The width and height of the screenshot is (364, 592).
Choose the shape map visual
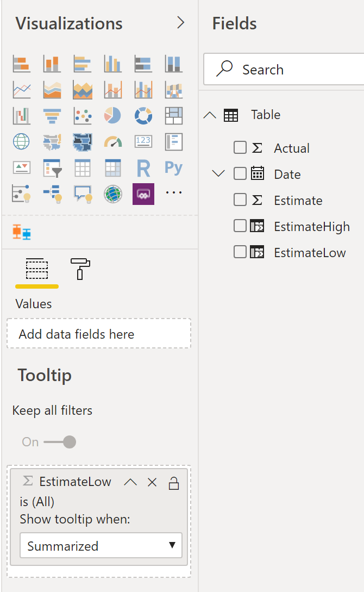83,142
